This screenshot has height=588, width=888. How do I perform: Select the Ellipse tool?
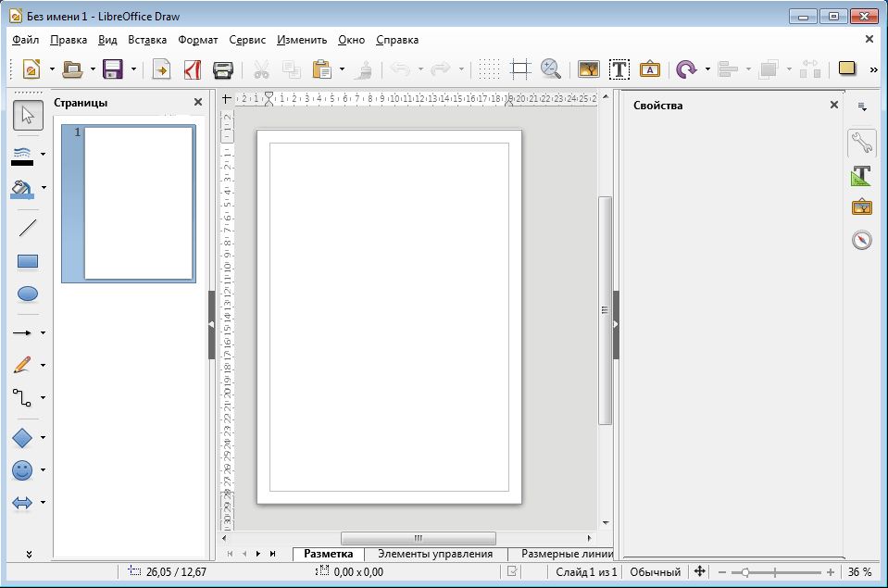[x=28, y=294]
